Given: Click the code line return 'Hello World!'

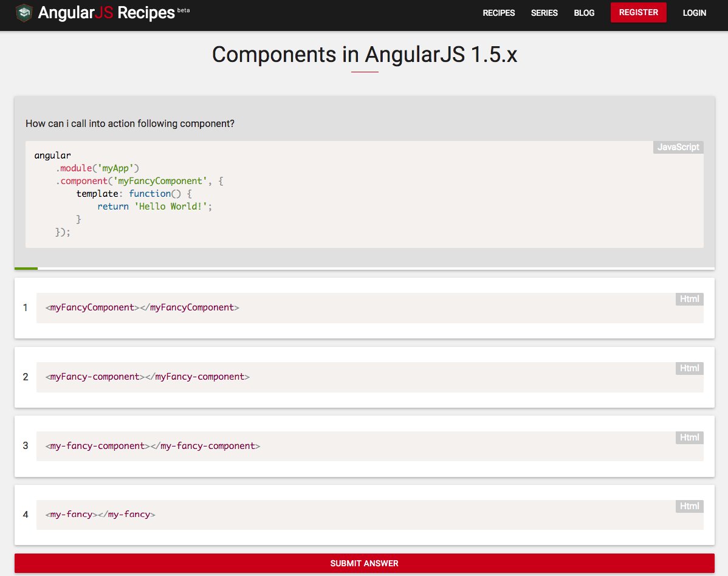Looking at the screenshot, I should coord(154,207).
